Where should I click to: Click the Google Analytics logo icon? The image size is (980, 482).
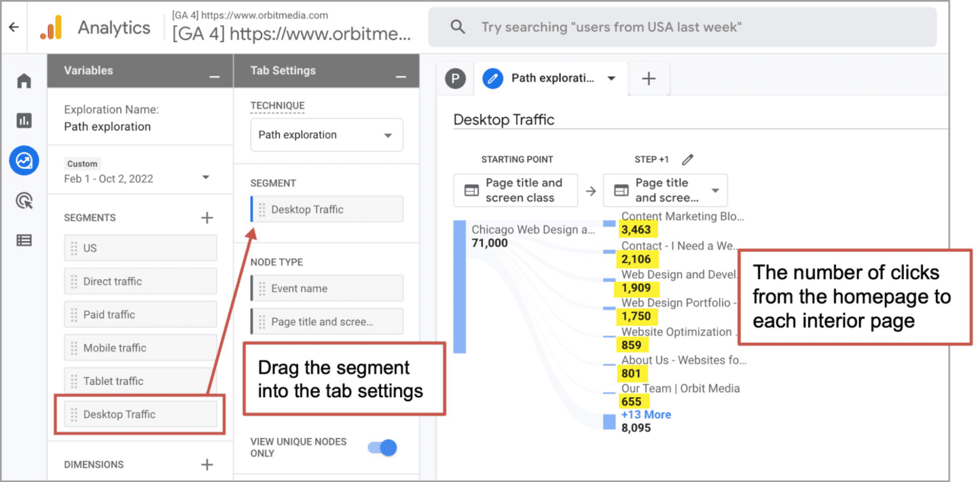tap(52, 27)
